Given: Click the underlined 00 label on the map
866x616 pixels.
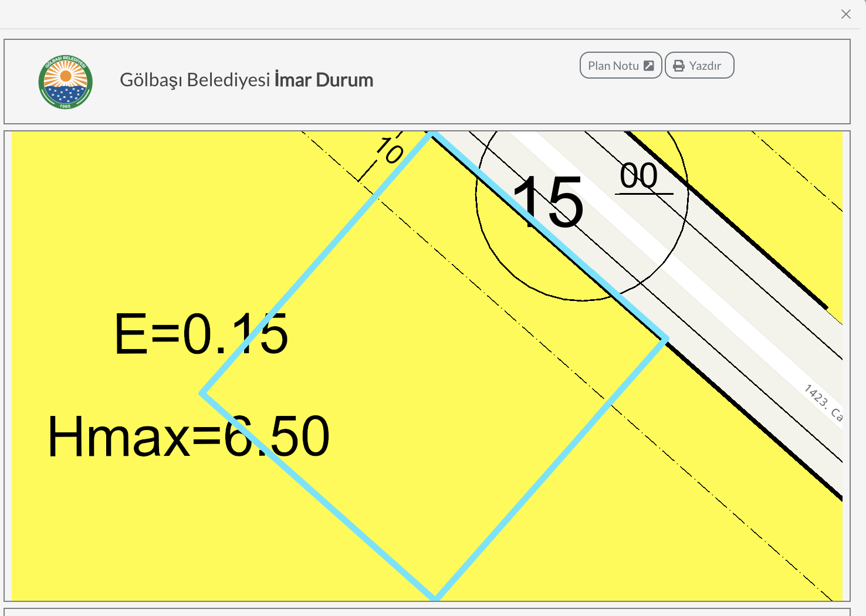Looking at the screenshot, I should point(639,176).
